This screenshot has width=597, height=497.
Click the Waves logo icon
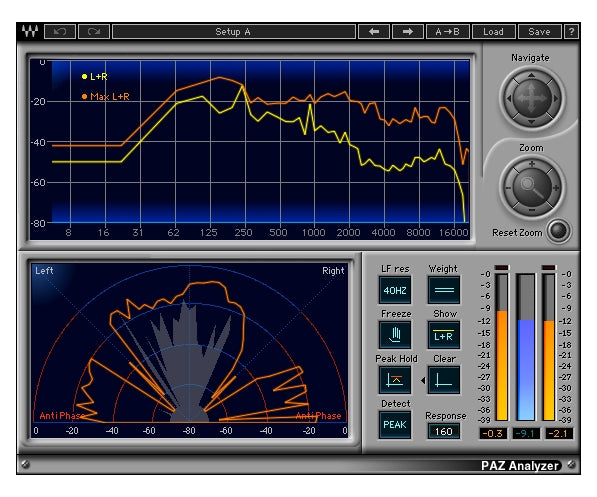coord(30,31)
